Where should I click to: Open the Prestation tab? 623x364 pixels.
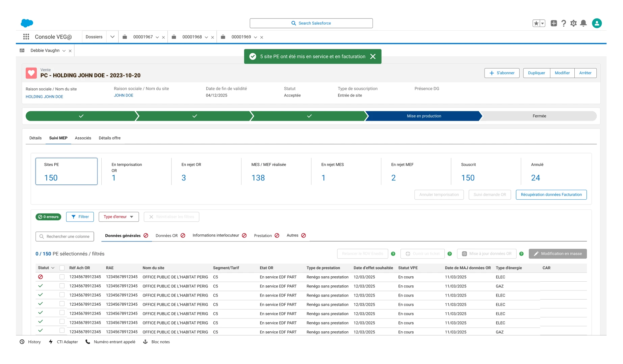[267, 235]
